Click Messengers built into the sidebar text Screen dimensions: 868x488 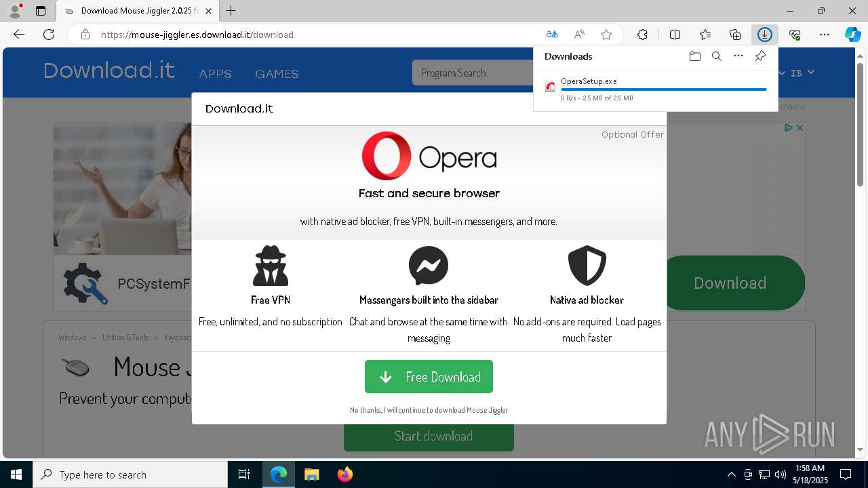tap(429, 300)
